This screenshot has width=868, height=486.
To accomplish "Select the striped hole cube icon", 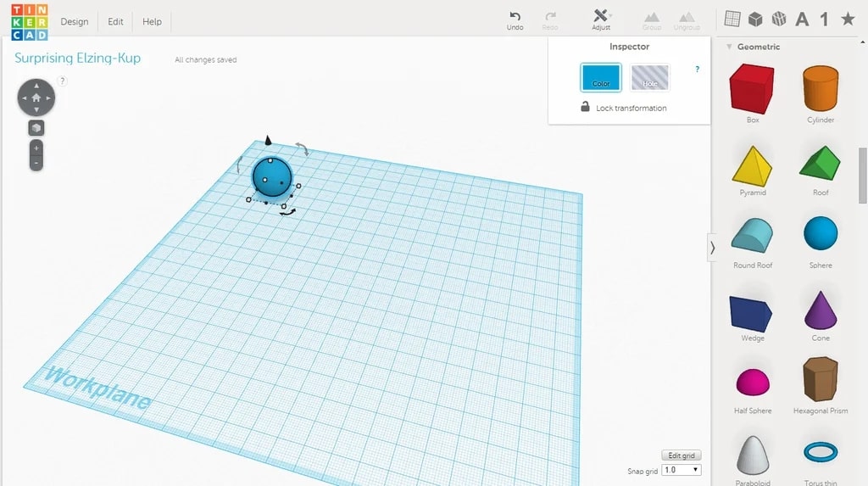I will (x=779, y=19).
